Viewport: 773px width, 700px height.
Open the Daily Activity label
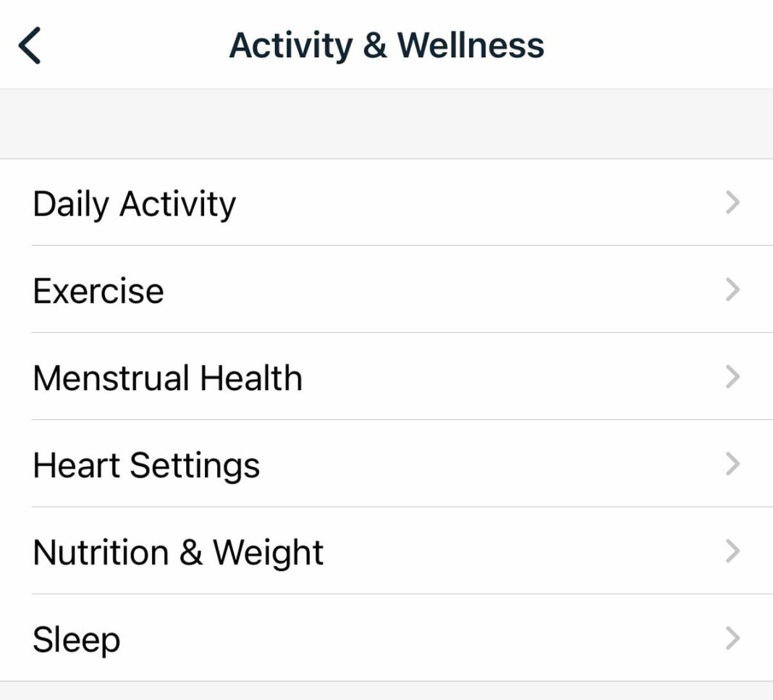point(134,204)
